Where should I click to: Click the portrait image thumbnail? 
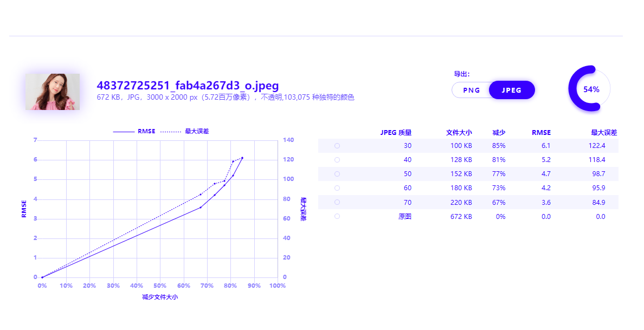tap(53, 92)
